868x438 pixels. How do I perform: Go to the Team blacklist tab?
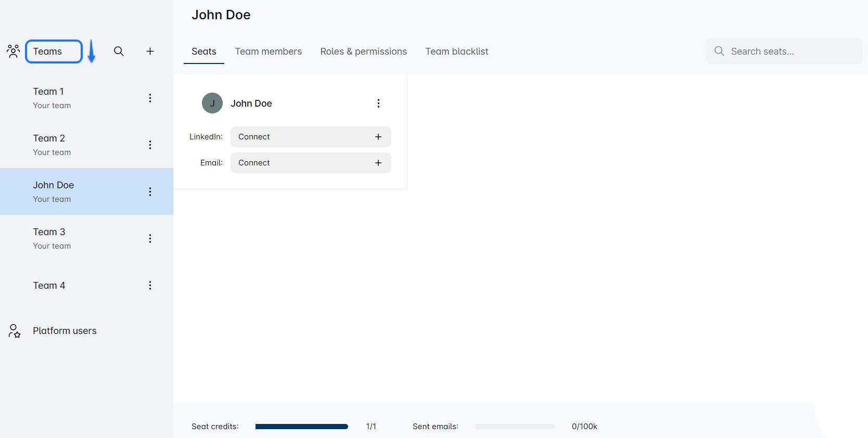pyautogui.click(x=456, y=51)
